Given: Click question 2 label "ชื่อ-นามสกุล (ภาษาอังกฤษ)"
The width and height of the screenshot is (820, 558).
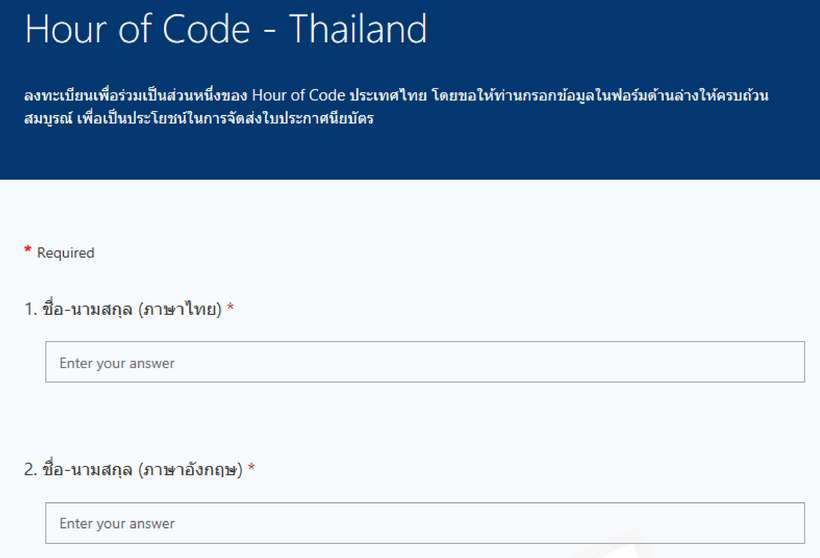Looking at the screenshot, I should pos(141,469).
